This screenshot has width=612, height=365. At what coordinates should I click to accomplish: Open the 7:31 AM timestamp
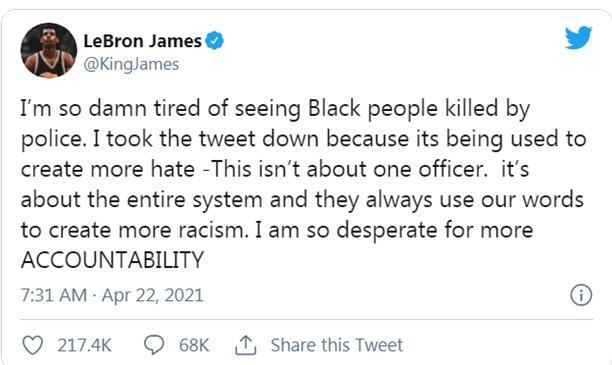point(54,295)
